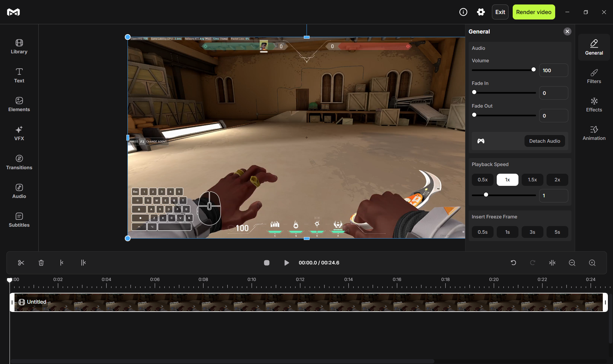Click the info icon in top bar
This screenshot has height=364, width=613.
(463, 12)
